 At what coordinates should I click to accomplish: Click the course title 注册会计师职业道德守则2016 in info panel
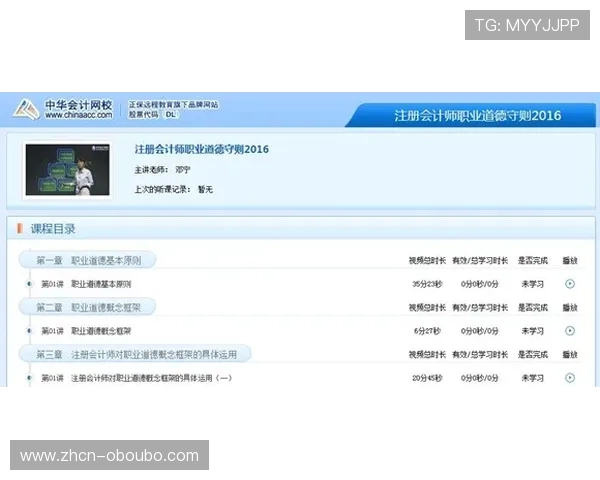202,149
